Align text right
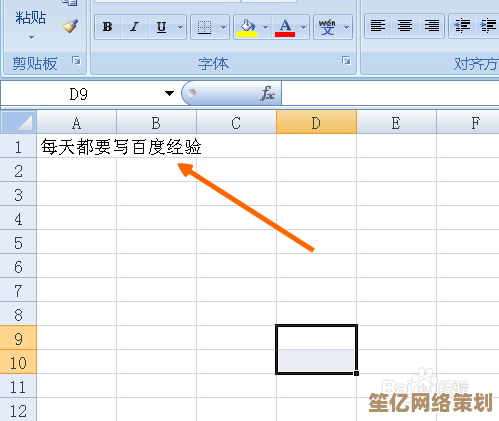 click(431, 26)
